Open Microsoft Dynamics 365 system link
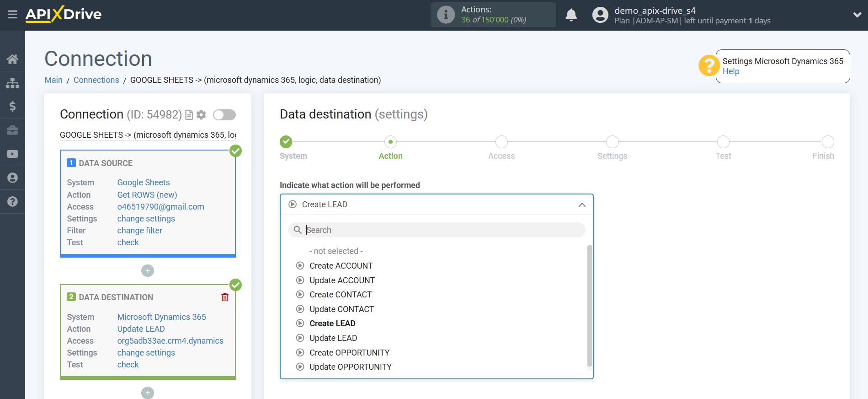Screen dimensions: 868x399 click(162, 317)
